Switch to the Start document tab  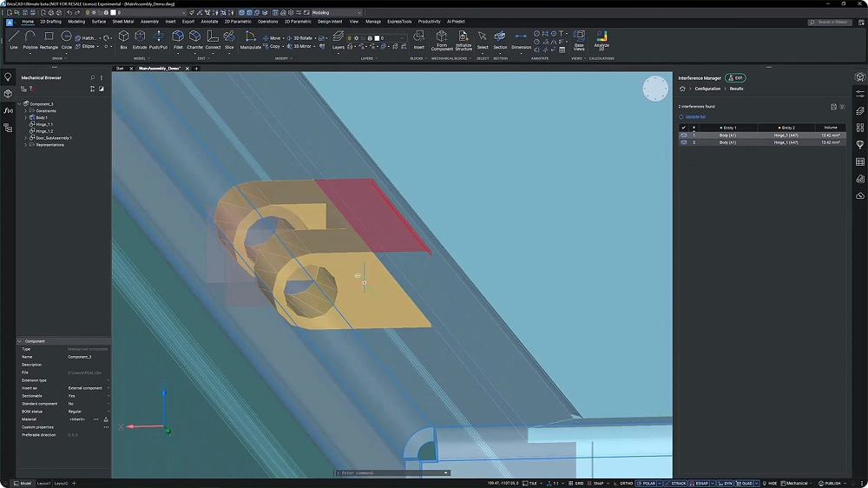(120, 68)
